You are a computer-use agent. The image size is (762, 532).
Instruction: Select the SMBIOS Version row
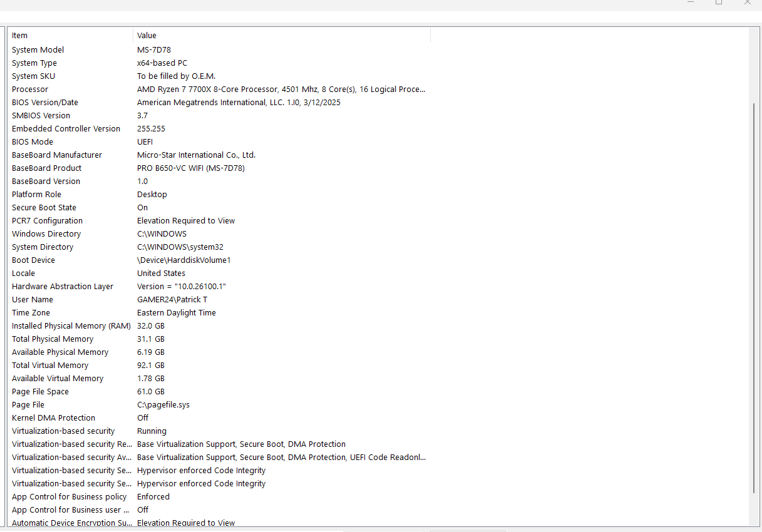219,116
